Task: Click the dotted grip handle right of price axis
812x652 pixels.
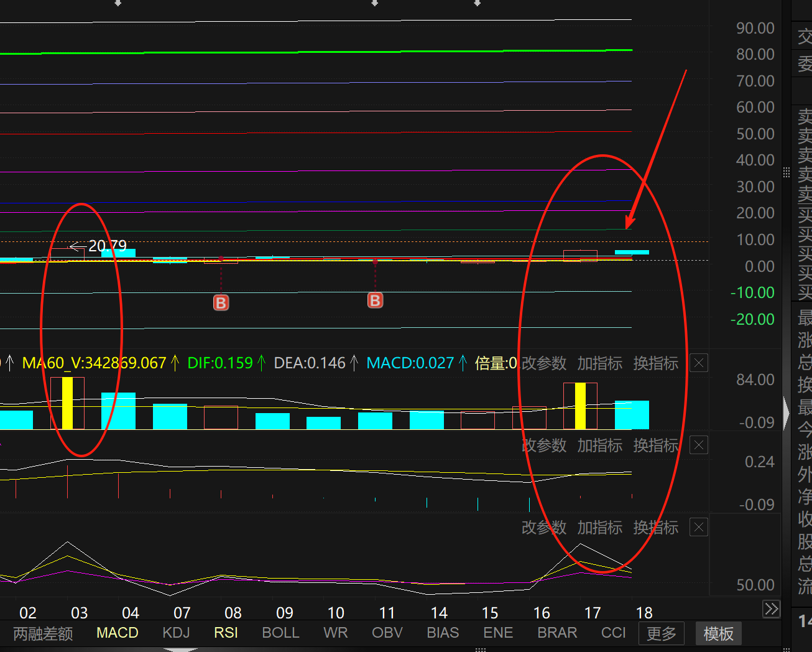Action: tap(786, 172)
